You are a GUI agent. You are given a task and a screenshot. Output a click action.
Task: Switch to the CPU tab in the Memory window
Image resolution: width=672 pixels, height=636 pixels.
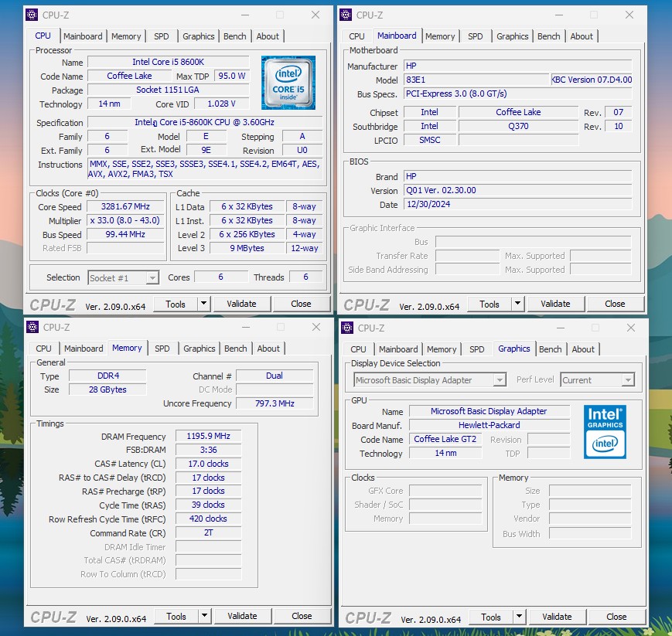[x=44, y=349]
